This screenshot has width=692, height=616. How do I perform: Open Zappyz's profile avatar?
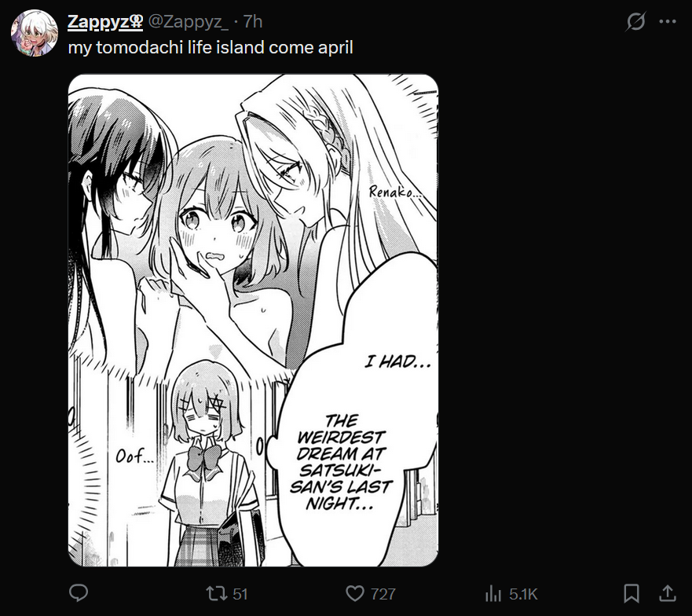tap(35, 33)
